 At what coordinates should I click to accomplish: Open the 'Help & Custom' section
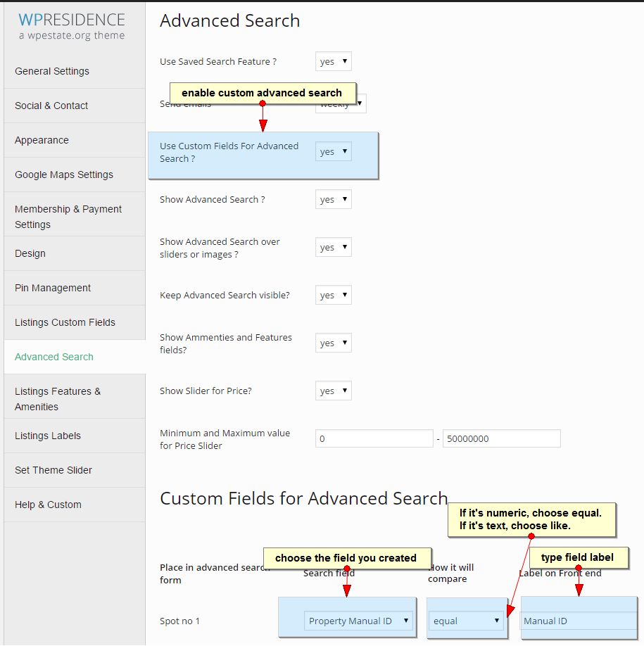click(47, 505)
